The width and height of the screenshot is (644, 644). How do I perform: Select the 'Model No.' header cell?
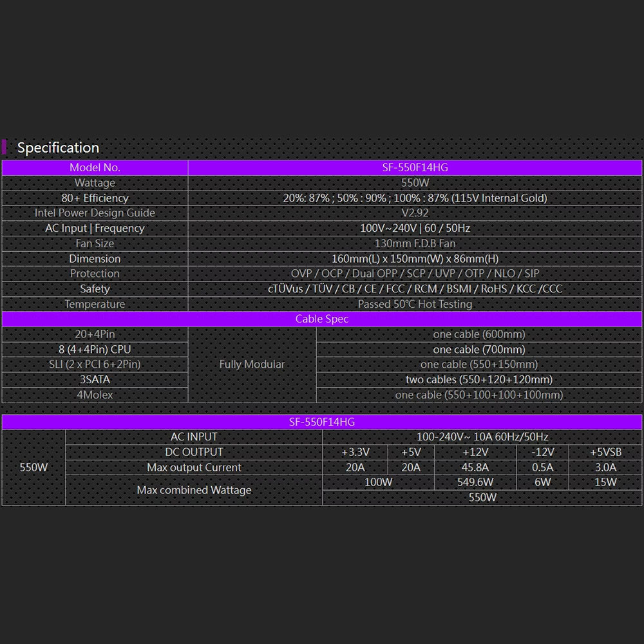coord(95,167)
